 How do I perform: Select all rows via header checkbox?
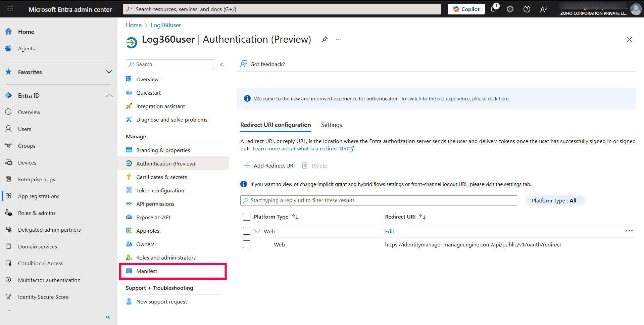point(247,217)
